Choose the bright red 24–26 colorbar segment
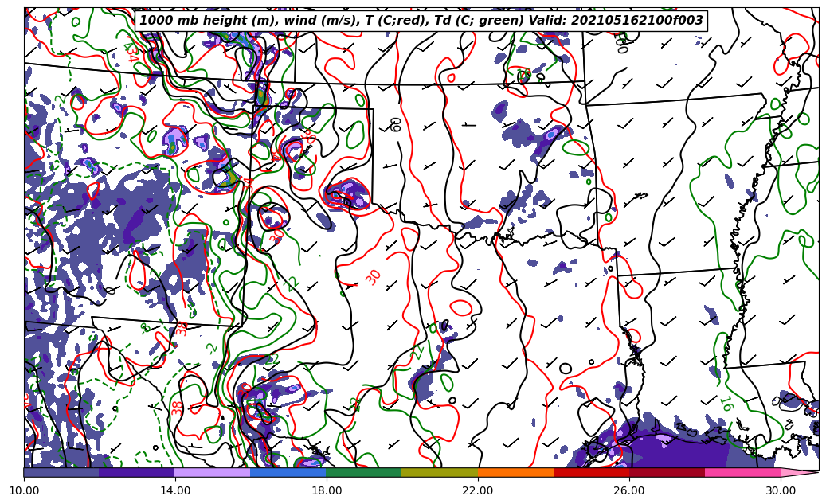 point(591,472)
